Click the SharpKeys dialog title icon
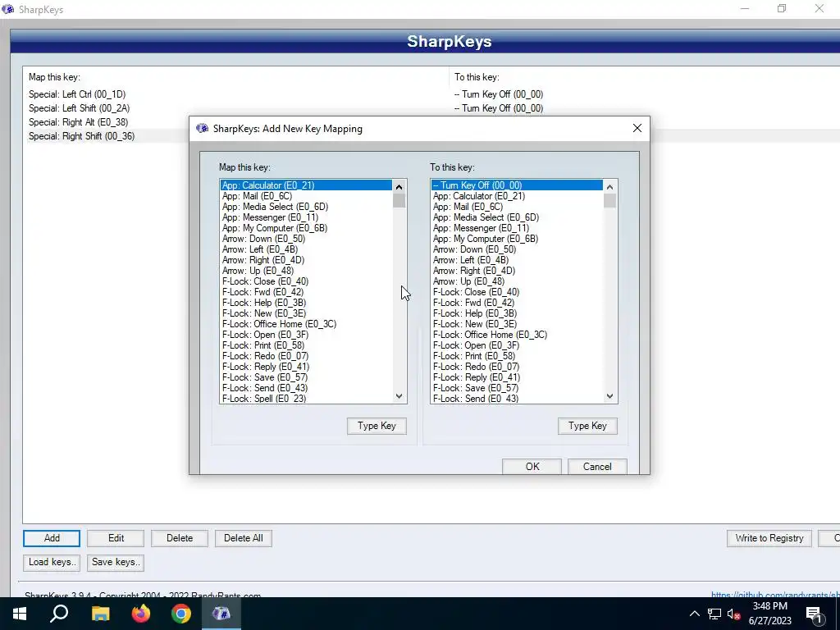840x630 pixels. click(202, 129)
